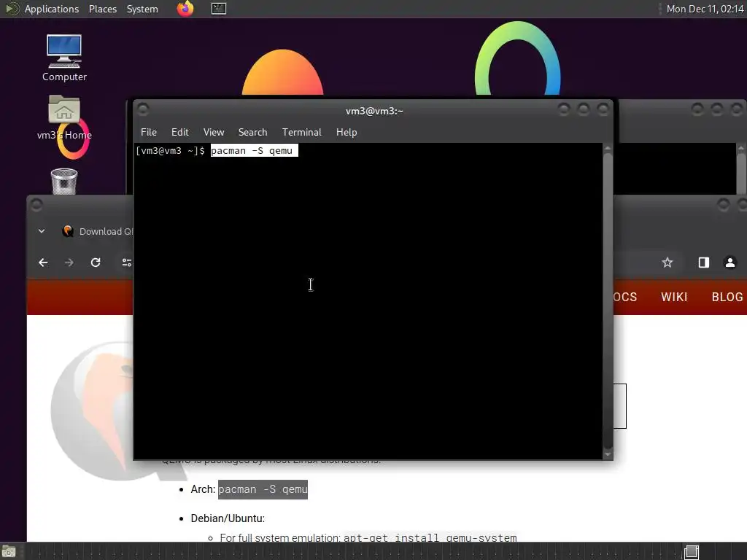Open the Applications menu in top panel
This screenshot has height=560, width=747.
pos(52,9)
